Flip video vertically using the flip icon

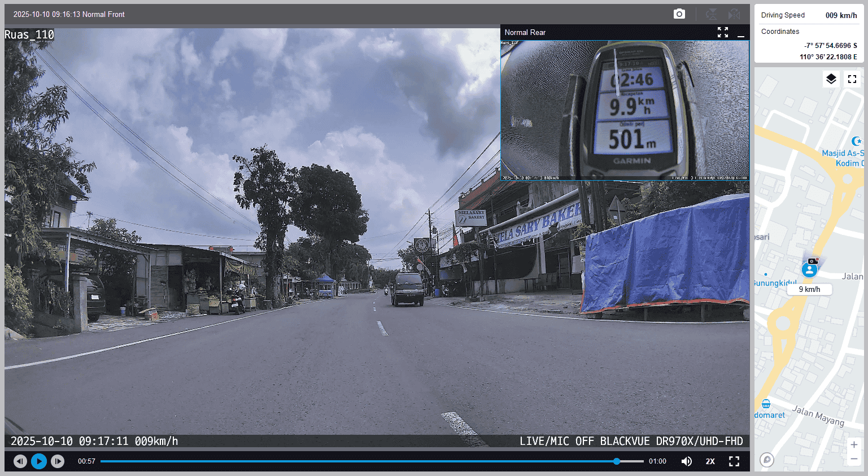pyautogui.click(x=712, y=14)
